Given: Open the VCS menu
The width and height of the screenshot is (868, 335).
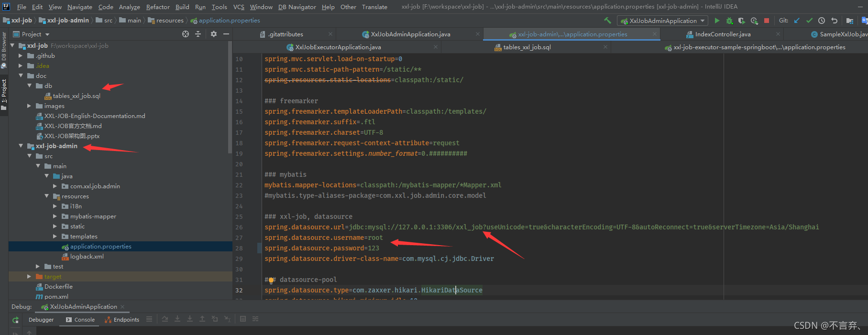Looking at the screenshot, I should coord(239,7).
